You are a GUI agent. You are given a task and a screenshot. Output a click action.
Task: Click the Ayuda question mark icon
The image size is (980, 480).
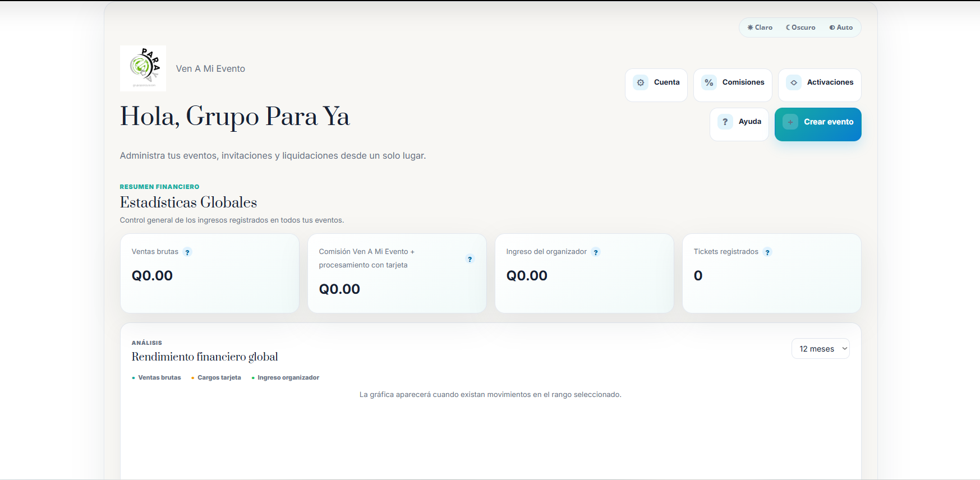tap(725, 122)
